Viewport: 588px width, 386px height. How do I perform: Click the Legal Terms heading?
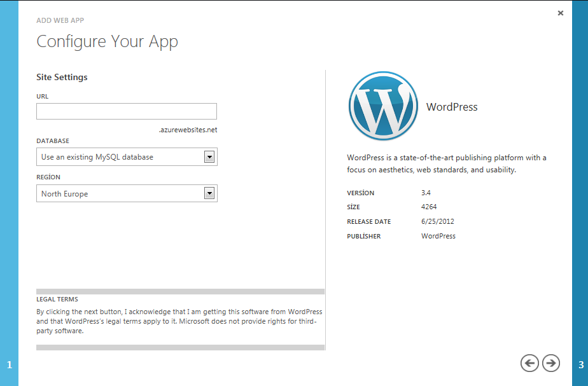57,299
